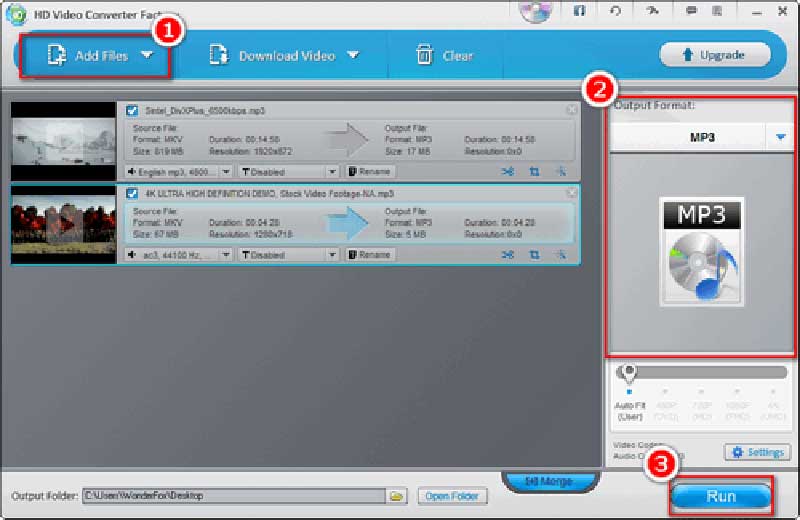Remove the 4K ULTRA HIGH DEFINITION file
This screenshot has width=800, height=520.
point(571,192)
